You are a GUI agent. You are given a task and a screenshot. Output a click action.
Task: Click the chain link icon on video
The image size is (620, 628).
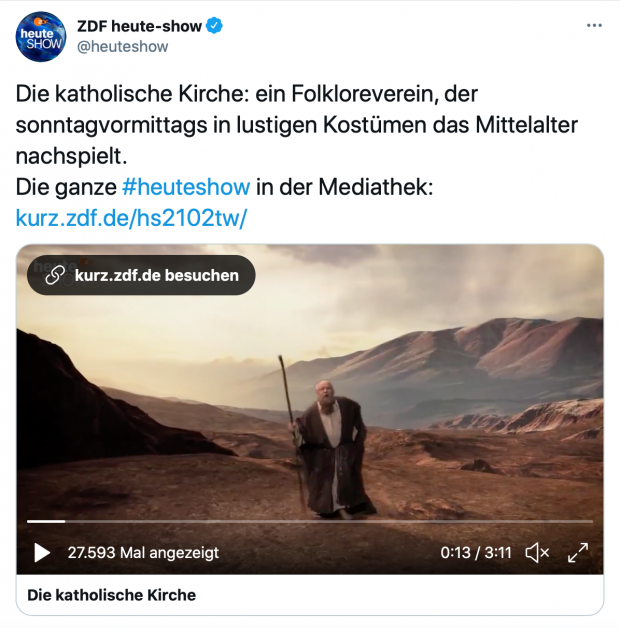click(x=54, y=275)
